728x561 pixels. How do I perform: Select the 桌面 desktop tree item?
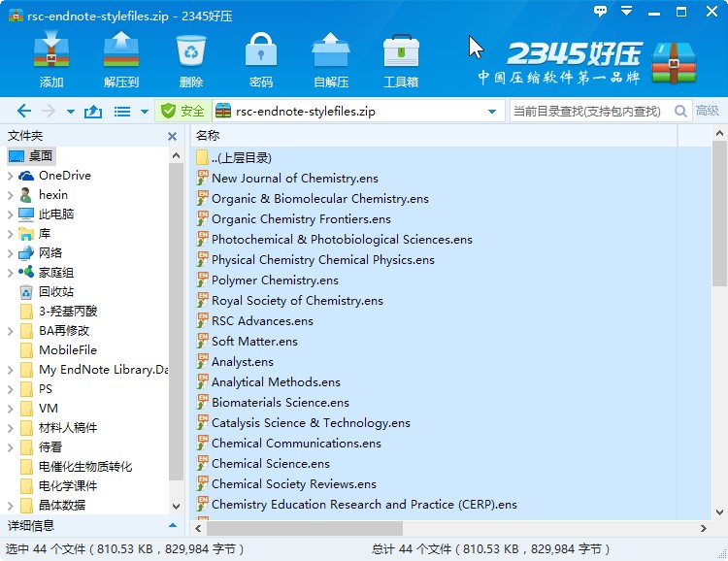(x=31, y=156)
